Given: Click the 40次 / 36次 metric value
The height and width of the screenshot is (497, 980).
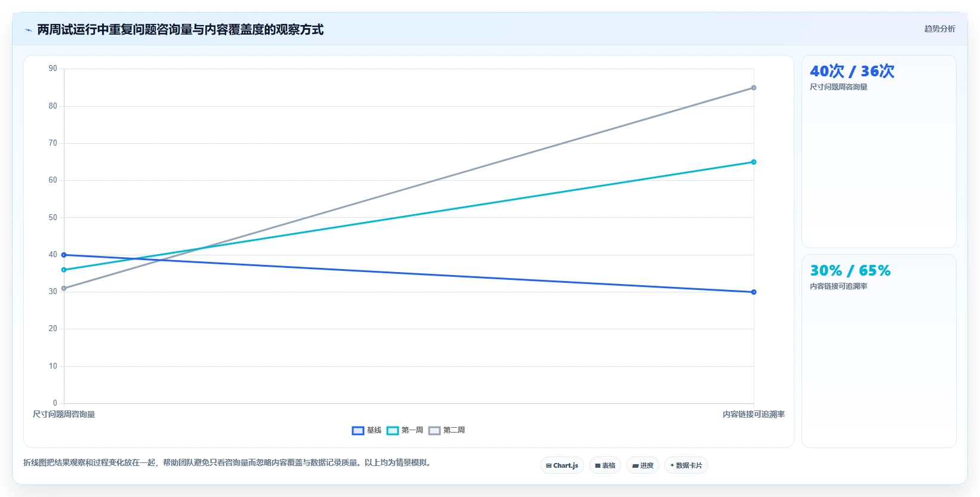Looking at the screenshot, I should 852,71.
